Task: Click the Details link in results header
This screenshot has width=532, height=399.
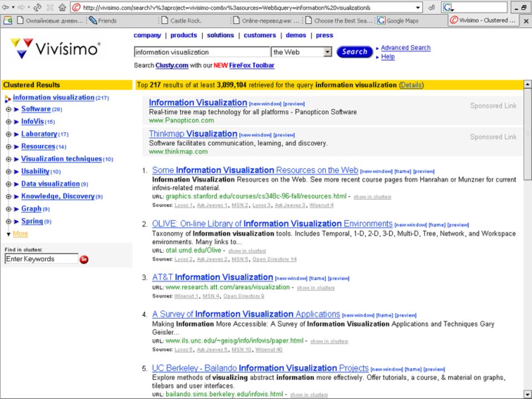Action: [x=411, y=85]
